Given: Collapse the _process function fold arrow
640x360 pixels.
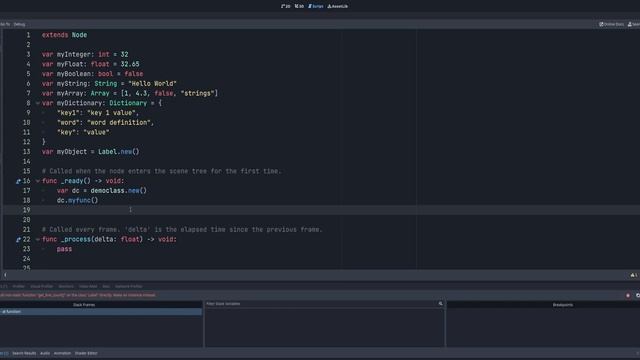Looking at the screenshot, I should coord(38,240).
